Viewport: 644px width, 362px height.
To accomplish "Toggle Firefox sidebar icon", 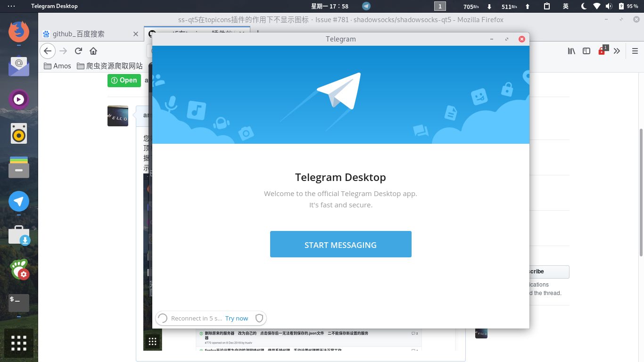I will [x=586, y=51].
